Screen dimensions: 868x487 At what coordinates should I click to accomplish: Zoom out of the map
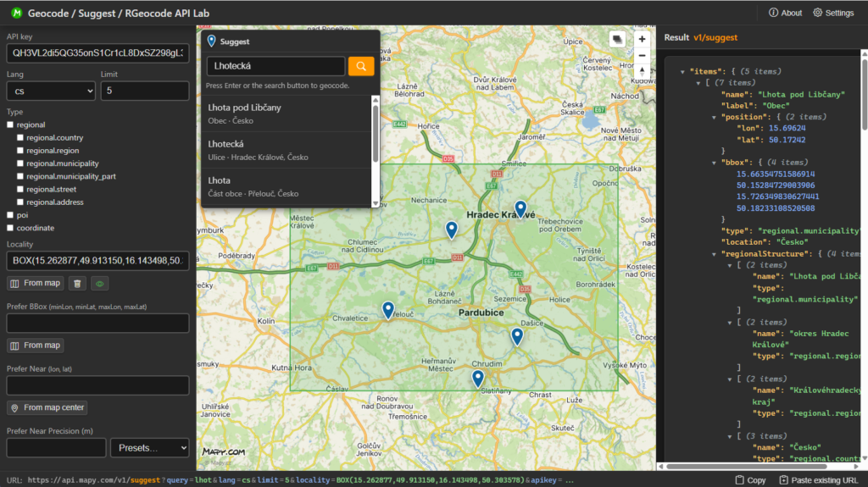point(642,55)
